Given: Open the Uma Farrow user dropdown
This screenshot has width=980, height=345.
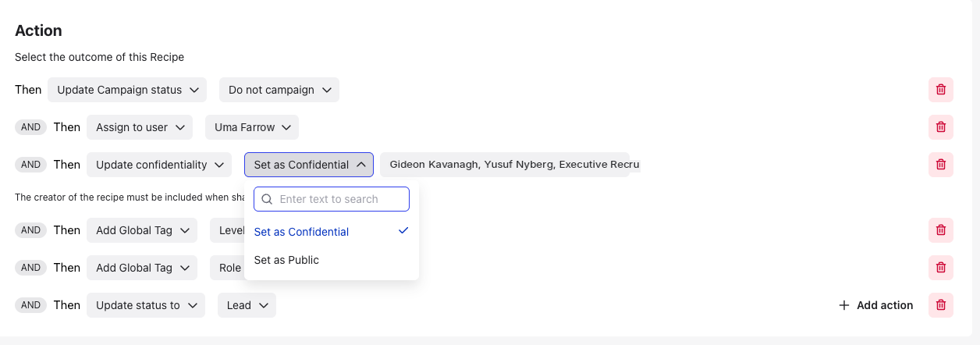Looking at the screenshot, I should click(x=252, y=127).
